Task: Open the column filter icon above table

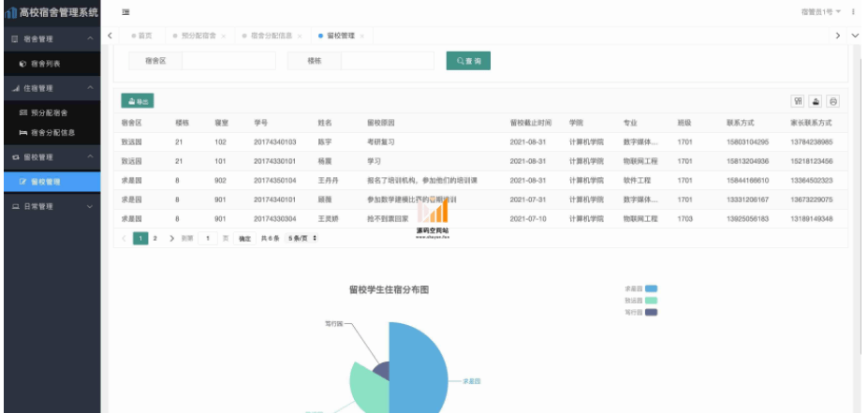Action: [x=798, y=101]
